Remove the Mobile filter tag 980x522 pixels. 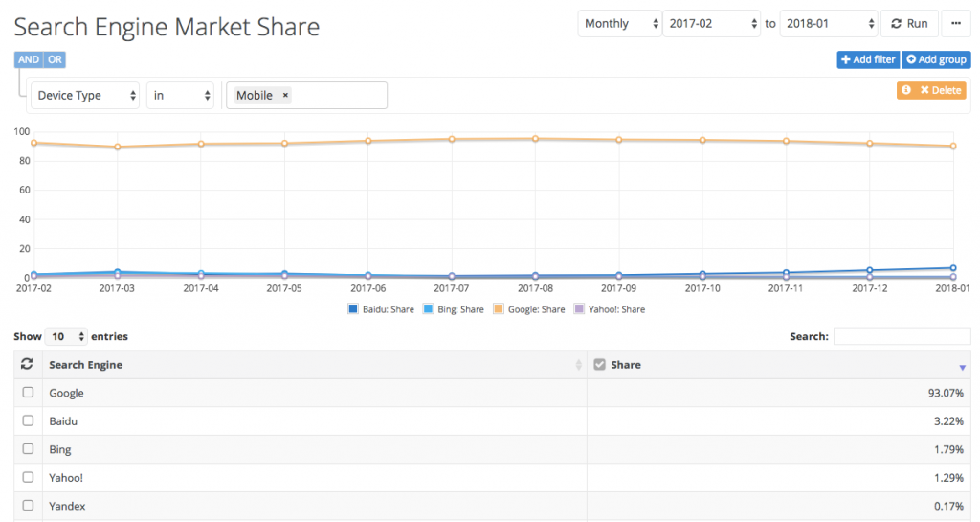coord(285,96)
